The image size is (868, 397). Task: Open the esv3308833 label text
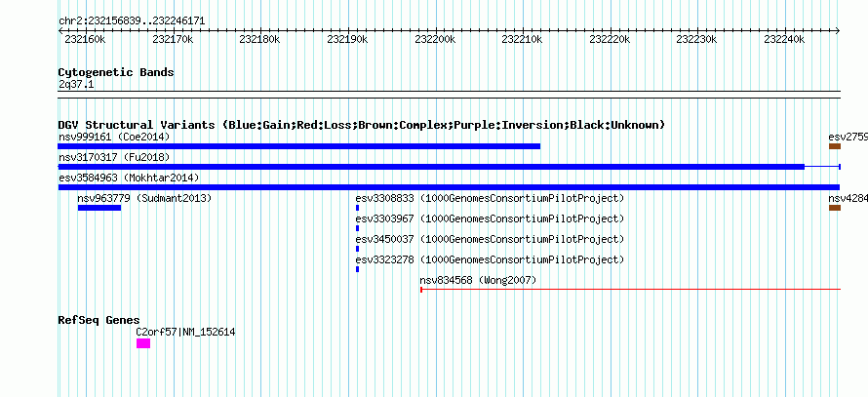click(x=490, y=198)
